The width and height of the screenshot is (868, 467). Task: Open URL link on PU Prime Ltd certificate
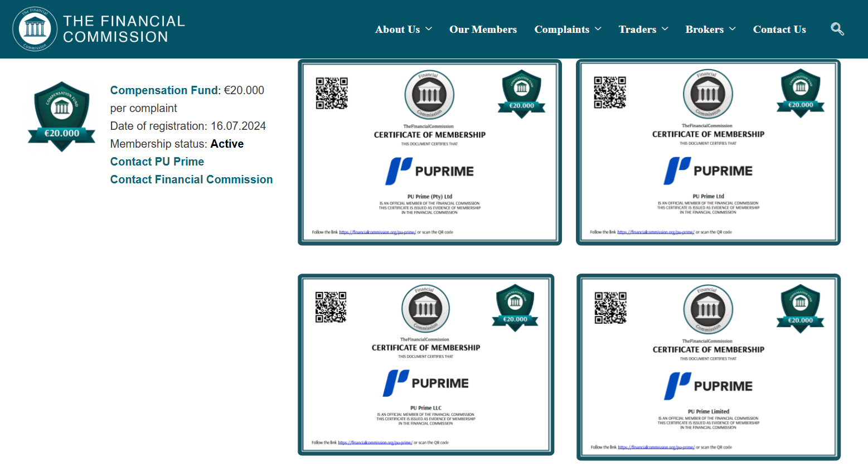point(656,232)
